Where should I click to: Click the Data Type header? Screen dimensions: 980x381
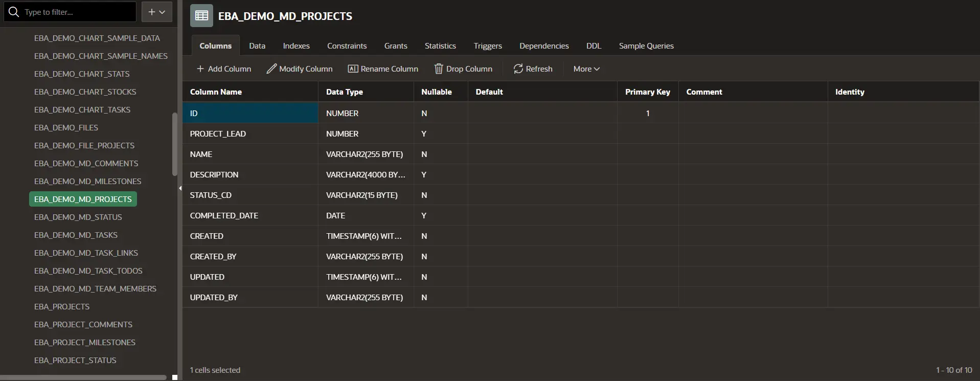point(366,92)
